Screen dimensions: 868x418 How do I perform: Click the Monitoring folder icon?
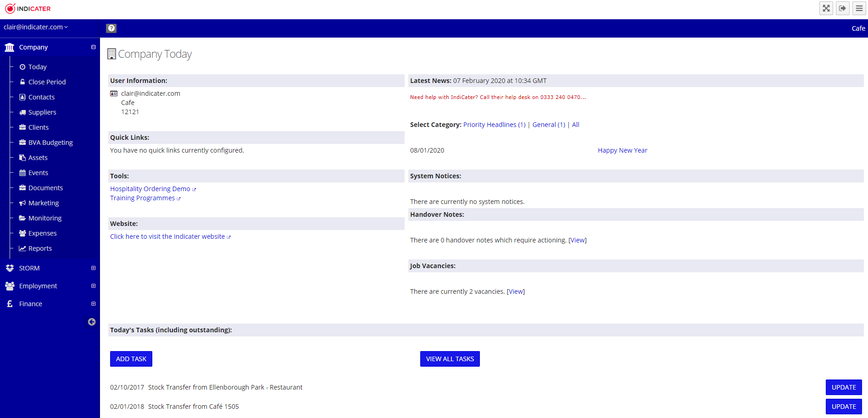click(x=22, y=218)
